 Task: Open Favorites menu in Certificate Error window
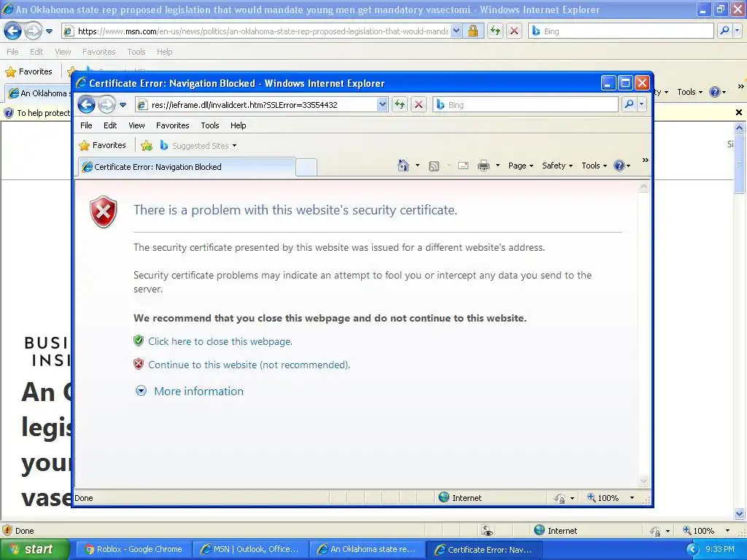click(172, 125)
